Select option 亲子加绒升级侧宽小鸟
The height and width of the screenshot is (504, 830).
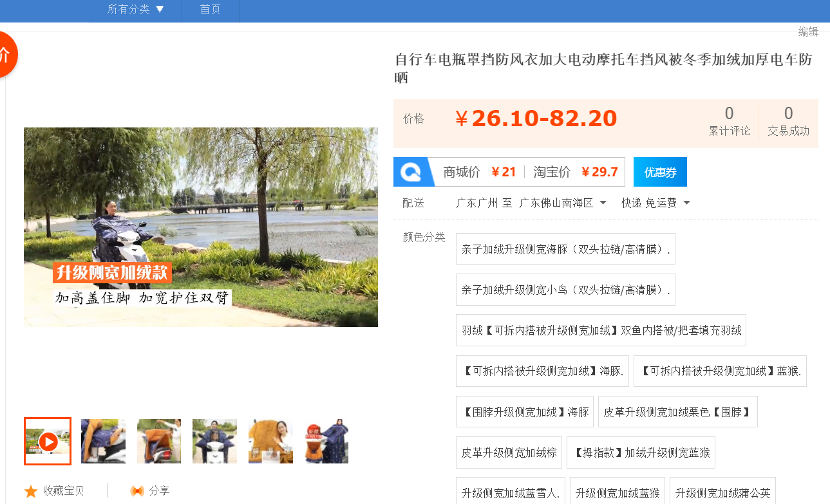coord(565,290)
